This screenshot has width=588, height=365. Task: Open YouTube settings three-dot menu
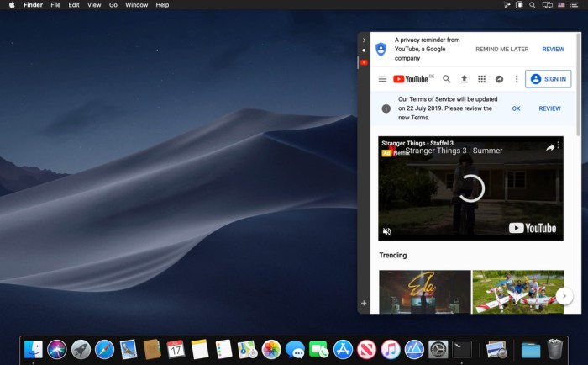[x=517, y=79]
